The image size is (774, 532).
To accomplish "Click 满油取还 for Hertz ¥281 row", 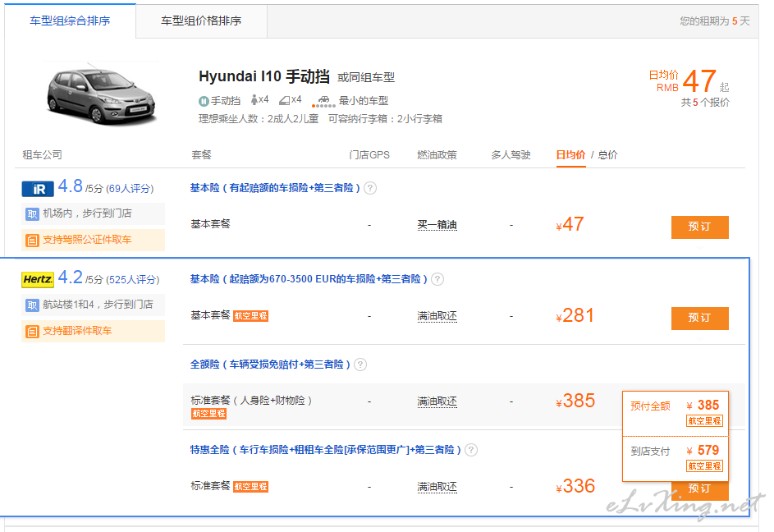I will [x=437, y=316].
